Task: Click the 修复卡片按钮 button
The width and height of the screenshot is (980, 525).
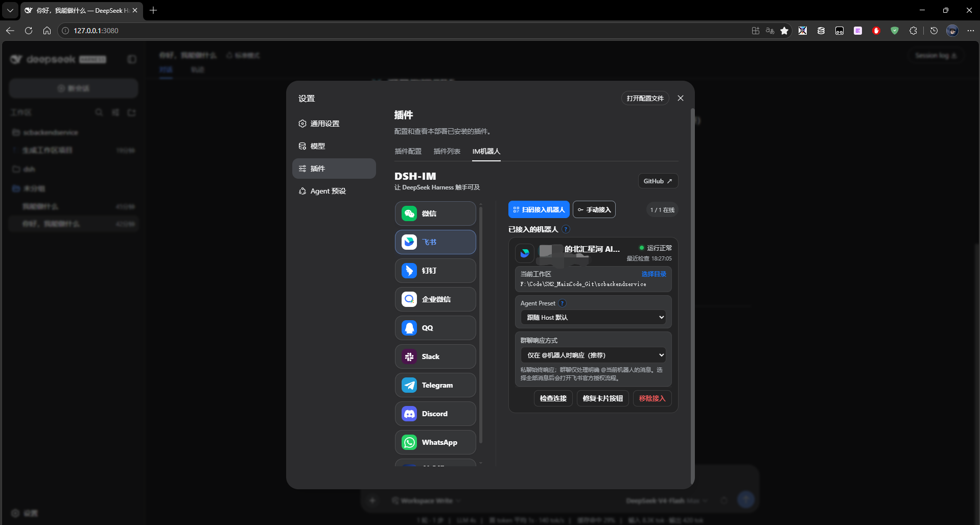Action: 603,398
